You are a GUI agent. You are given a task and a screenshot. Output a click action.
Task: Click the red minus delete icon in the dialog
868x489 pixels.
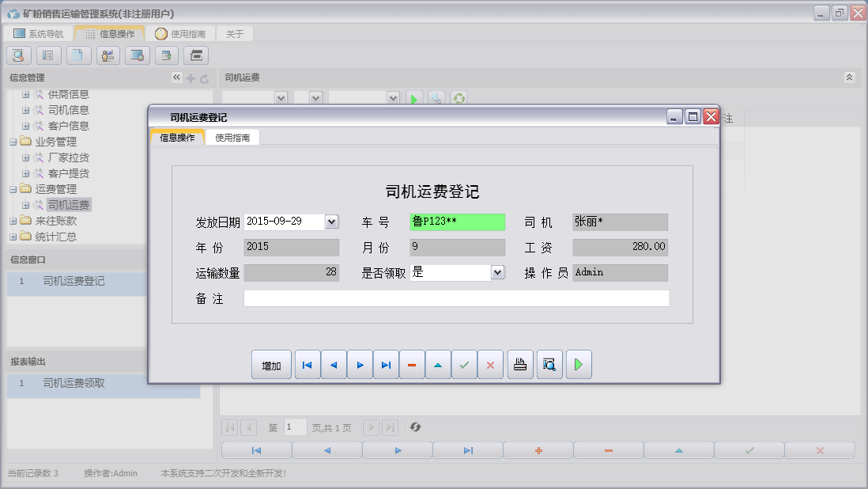[412, 365]
